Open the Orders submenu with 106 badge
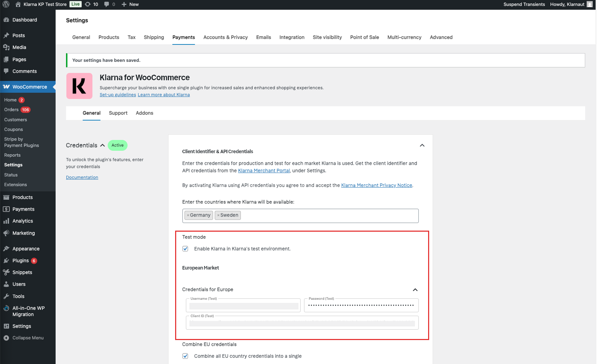This screenshot has width=597, height=364. click(17, 110)
